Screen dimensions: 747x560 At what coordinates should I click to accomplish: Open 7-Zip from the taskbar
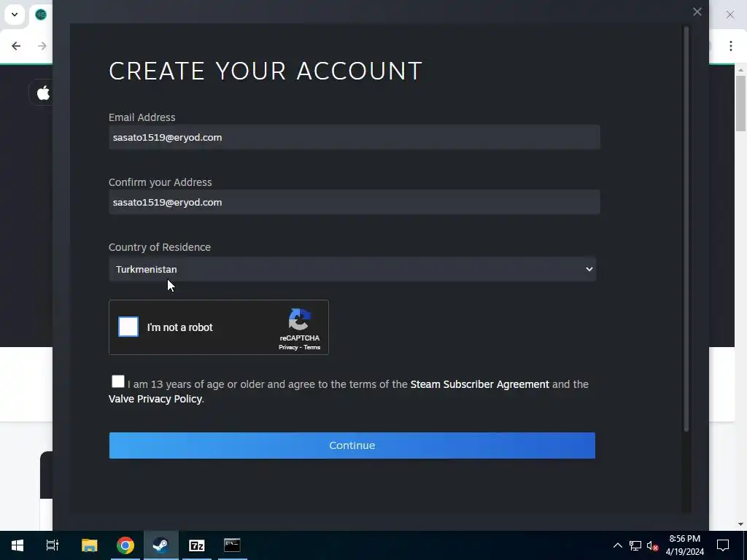(x=197, y=545)
